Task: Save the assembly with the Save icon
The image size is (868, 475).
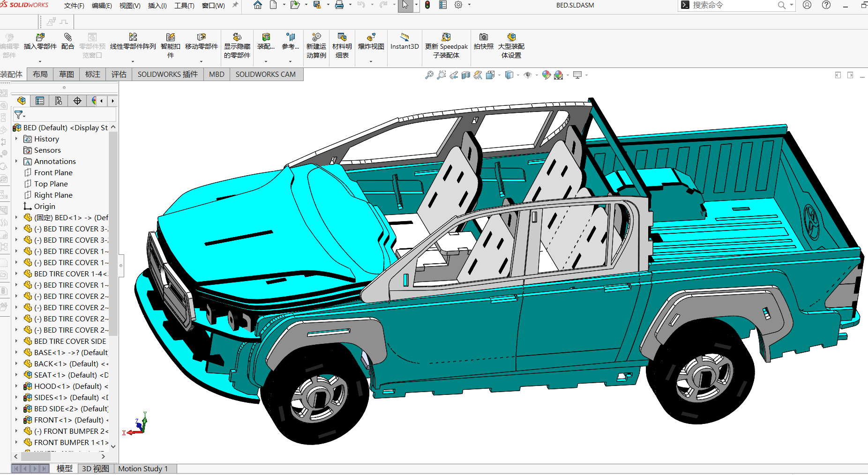Action: [317, 5]
